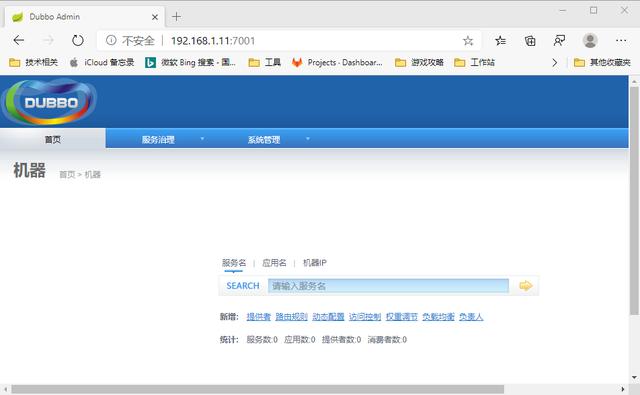Add new 动态配置 link

[x=328, y=317]
